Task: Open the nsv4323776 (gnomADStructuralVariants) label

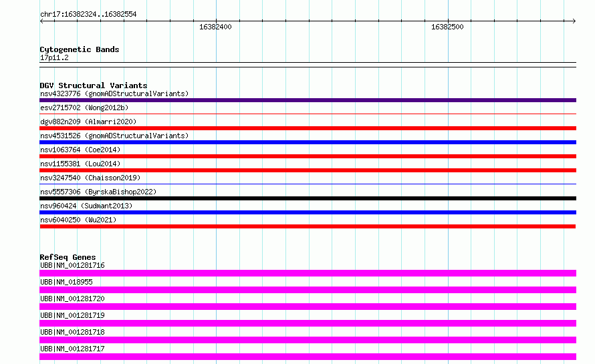Action: coord(114,94)
